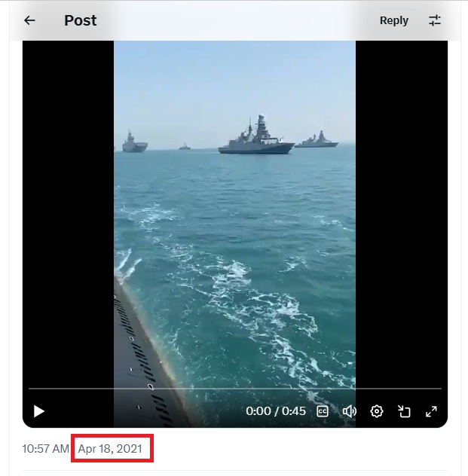Click the Reply button
Viewport: 468px width, 476px height.
[x=394, y=20]
